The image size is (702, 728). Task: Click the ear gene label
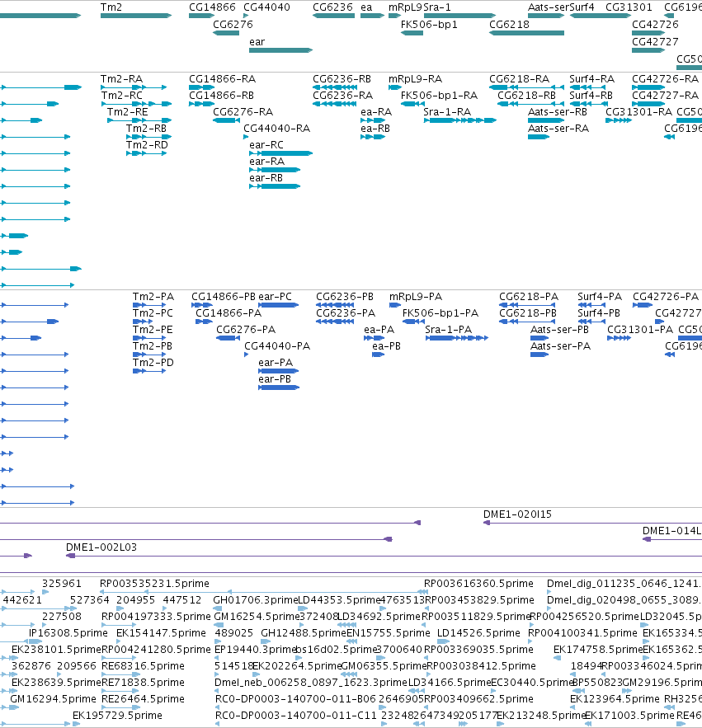pos(257,42)
